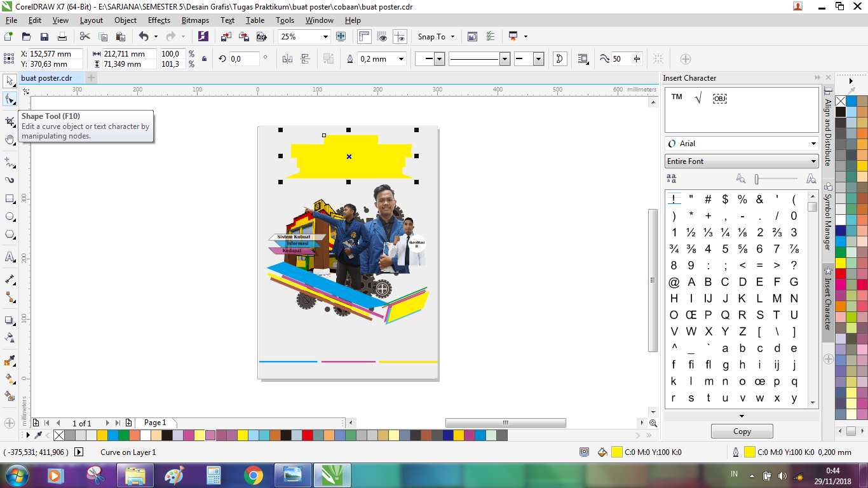The height and width of the screenshot is (488, 868).
Task: Select the Pick tool in the toolbox
Action: point(10,81)
